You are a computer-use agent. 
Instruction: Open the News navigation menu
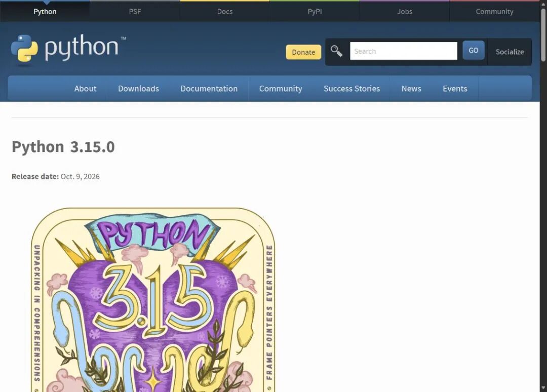coord(411,89)
